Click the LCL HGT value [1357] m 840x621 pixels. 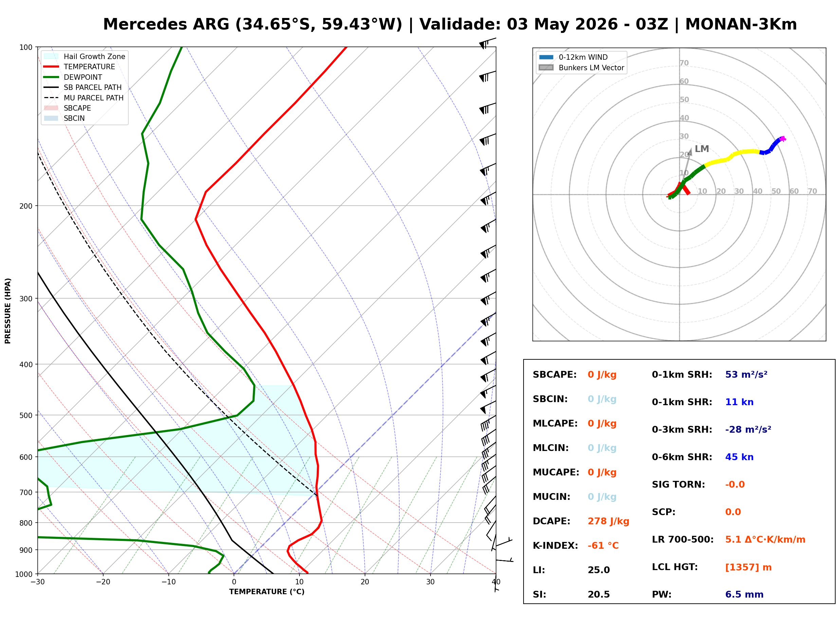[748, 567]
